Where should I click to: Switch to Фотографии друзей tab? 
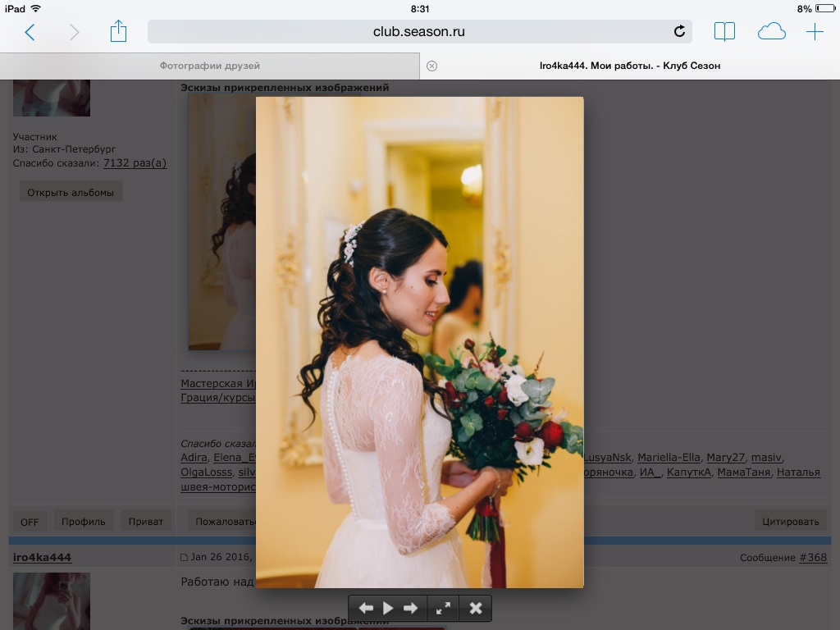[x=209, y=66]
